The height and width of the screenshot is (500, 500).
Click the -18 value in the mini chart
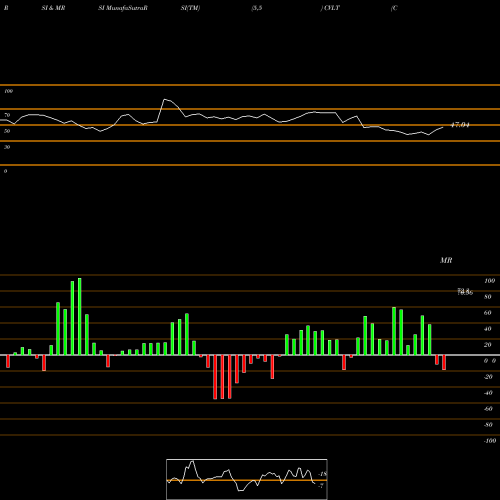click(x=322, y=474)
